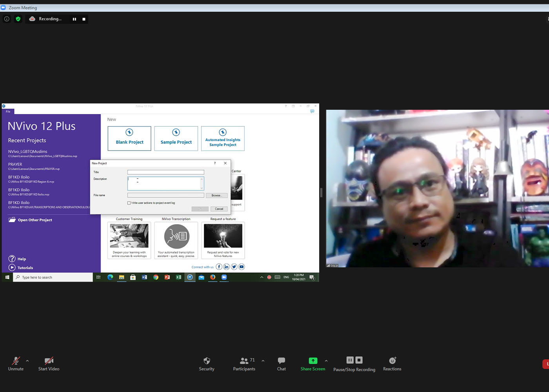549x392 pixels.
Task: Open BF1KD Iloilo project at BF1KD Iloilo.nvp
Action: pyautogui.click(x=29, y=192)
